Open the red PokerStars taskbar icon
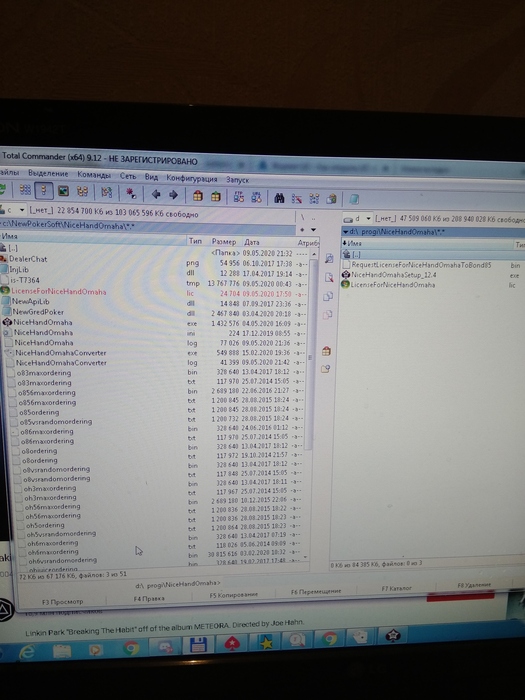This screenshot has height=700, width=525. point(232,644)
